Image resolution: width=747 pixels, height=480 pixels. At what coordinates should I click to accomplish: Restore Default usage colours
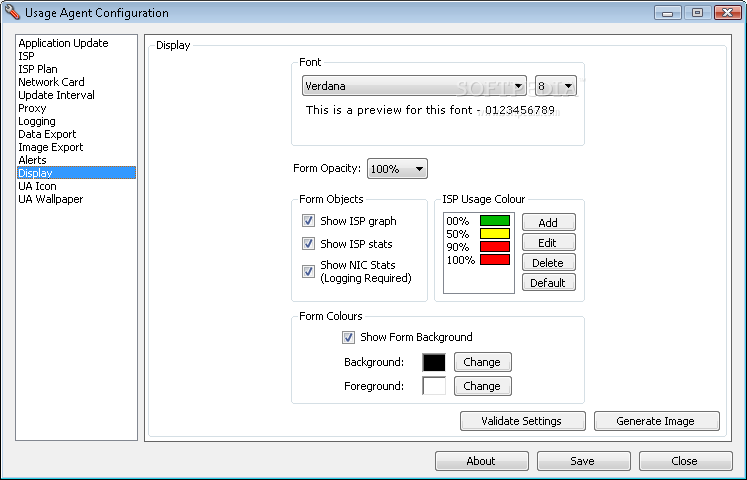click(x=548, y=282)
